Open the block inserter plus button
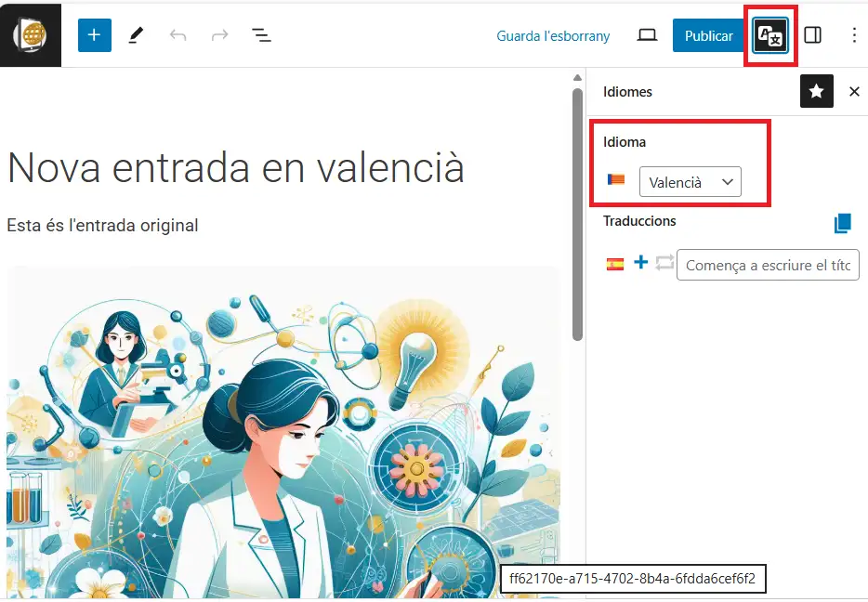 (94, 35)
